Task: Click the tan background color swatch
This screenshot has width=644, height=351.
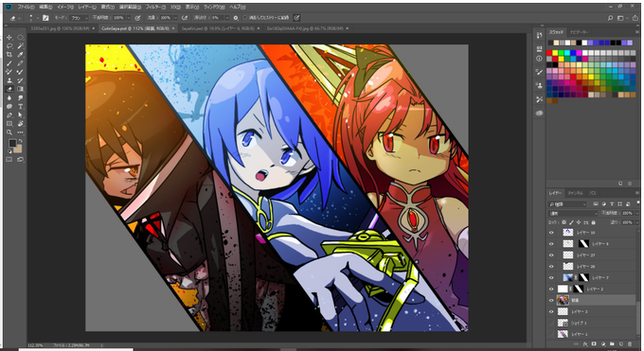Action: tap(18, 148)
